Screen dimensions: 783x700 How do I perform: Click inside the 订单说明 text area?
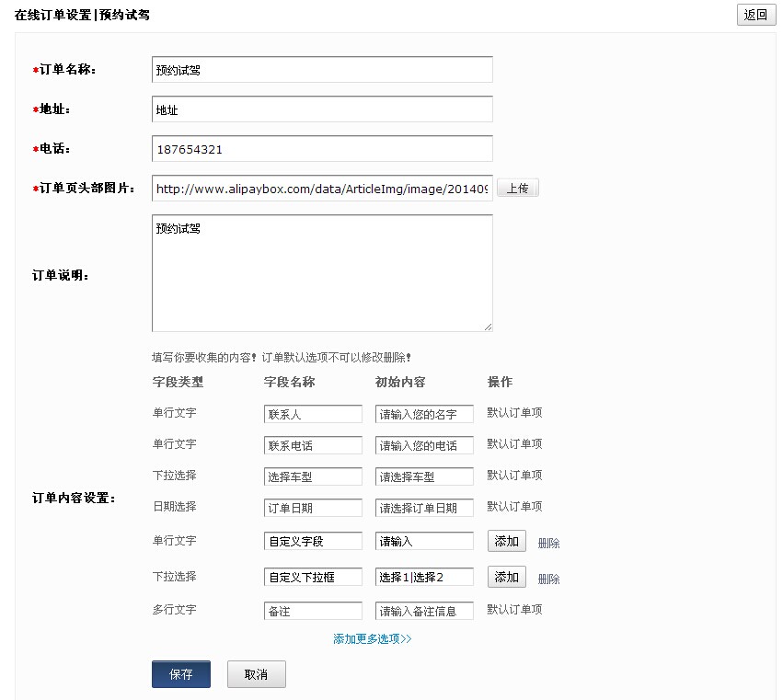pos(322,273)
